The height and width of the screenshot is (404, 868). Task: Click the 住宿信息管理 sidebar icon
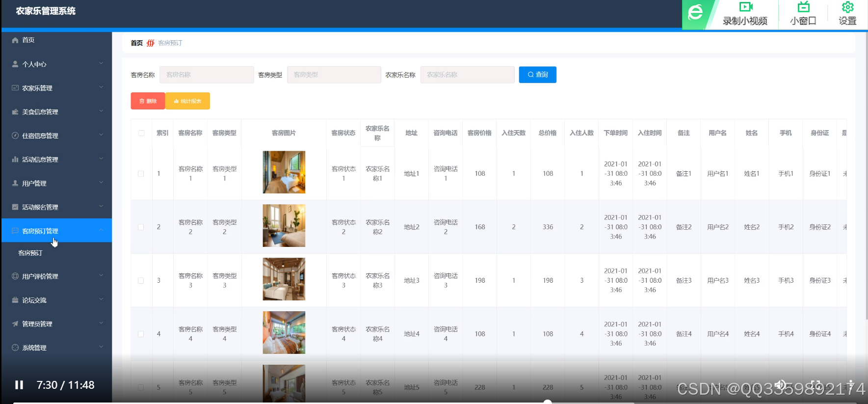click(15, 135)
